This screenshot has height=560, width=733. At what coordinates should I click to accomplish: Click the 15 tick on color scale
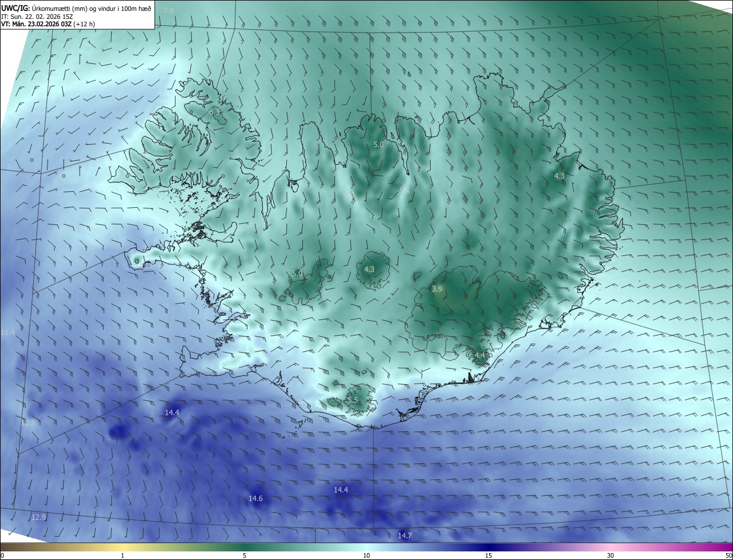pyautogui.click(x=488, y=555)
